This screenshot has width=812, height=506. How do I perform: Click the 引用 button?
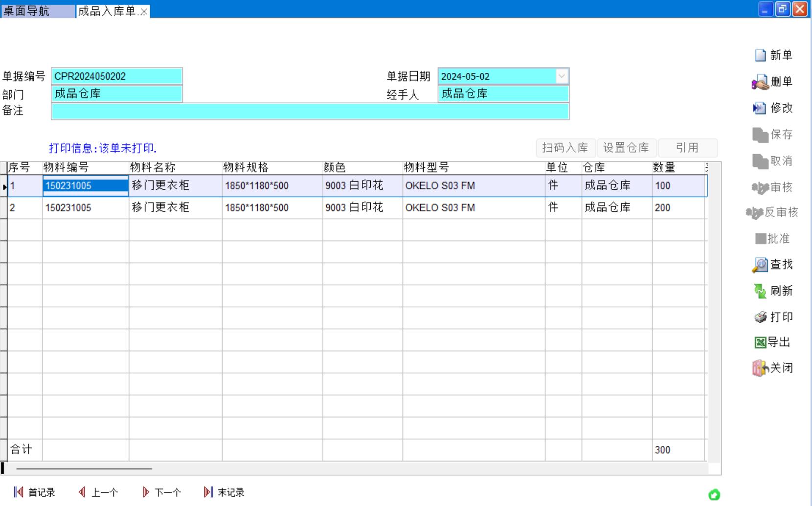687,148
